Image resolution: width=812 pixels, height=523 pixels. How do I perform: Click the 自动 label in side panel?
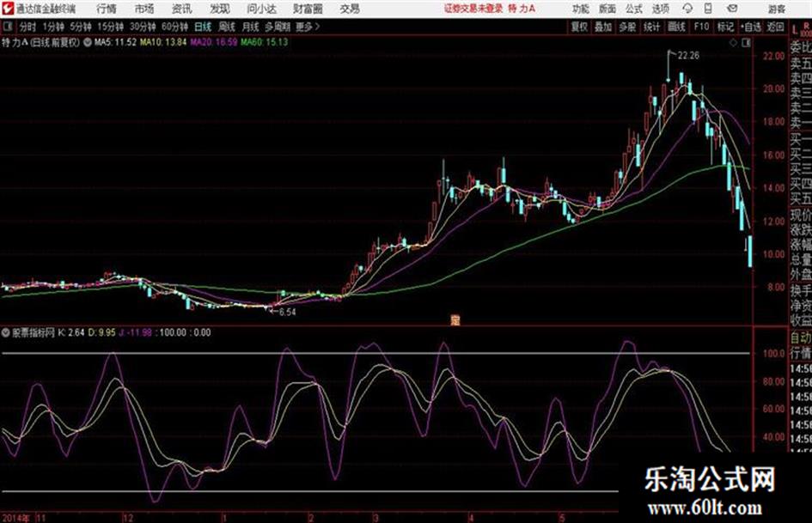801,338
